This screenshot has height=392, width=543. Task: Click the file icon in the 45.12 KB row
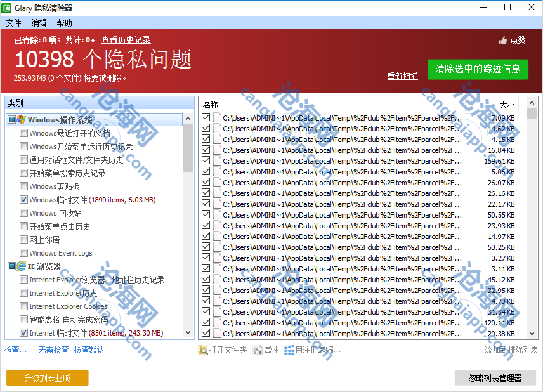click(x=217, y=279)
